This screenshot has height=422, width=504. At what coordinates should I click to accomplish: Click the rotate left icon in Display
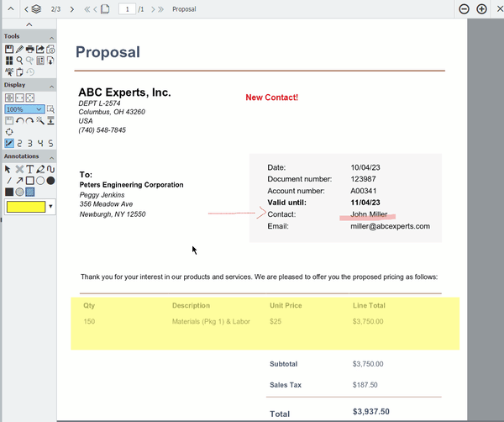pos(19,121)
